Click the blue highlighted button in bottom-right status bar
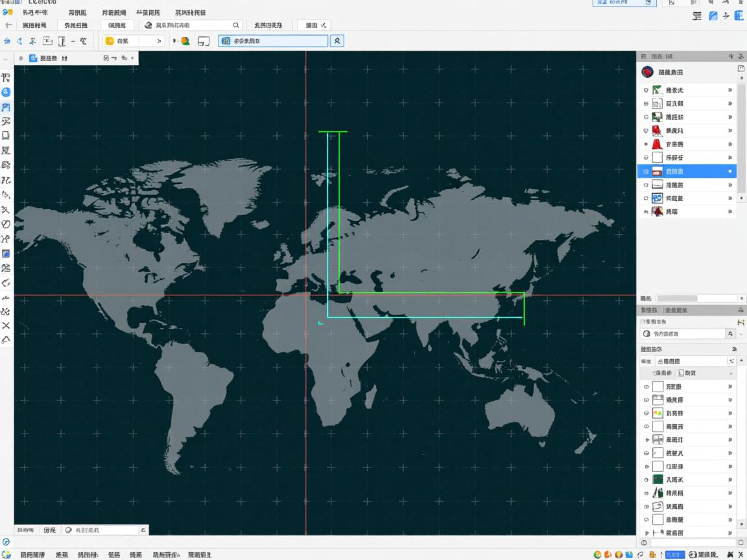 coord(674,555)
